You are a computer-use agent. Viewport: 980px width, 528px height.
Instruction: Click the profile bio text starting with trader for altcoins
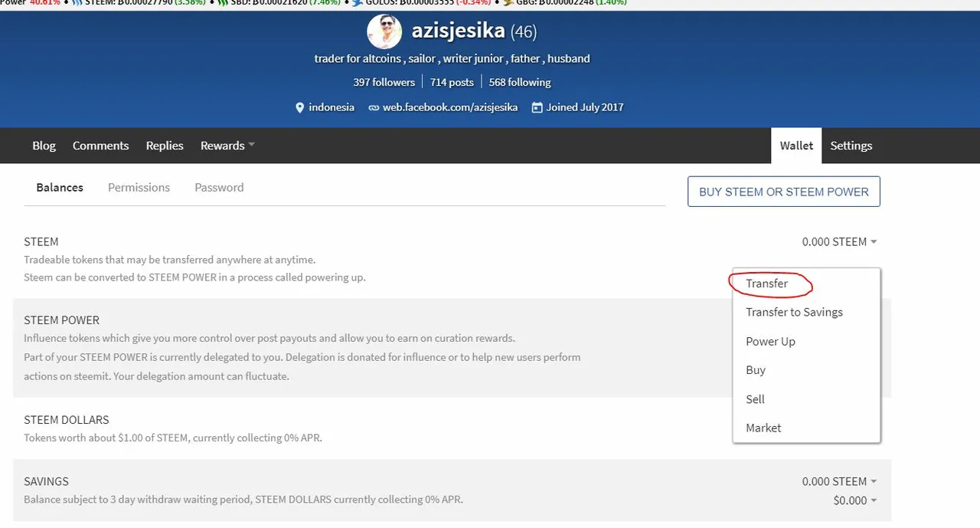[x=452, y=58]
